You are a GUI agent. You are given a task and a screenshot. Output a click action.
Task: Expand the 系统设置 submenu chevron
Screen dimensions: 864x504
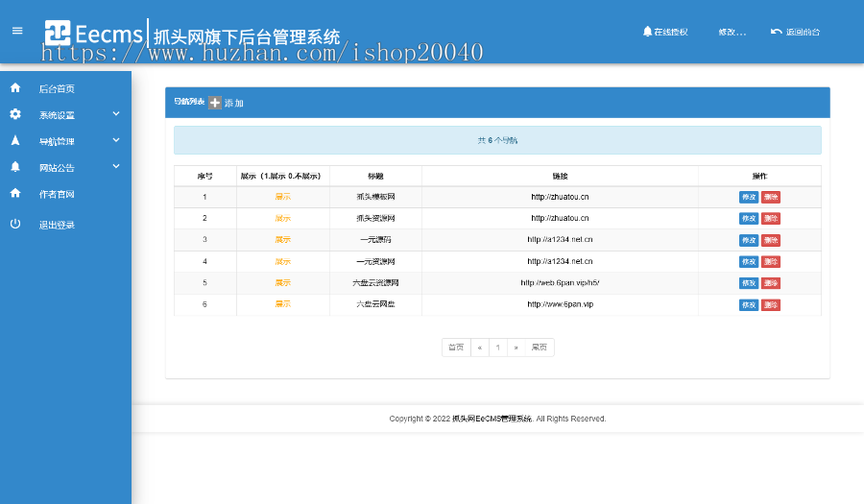point(116,114)
